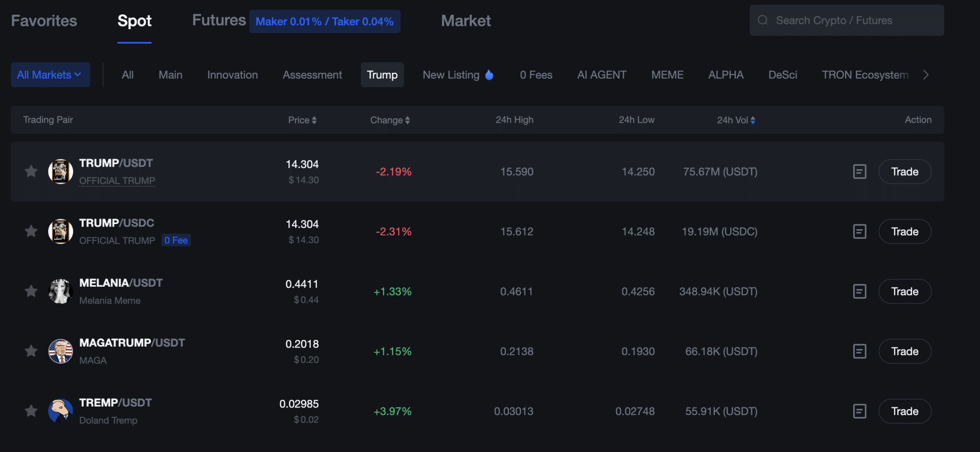Open the MEME category tab
Screen dimensions: 980x452
point(667,75)
